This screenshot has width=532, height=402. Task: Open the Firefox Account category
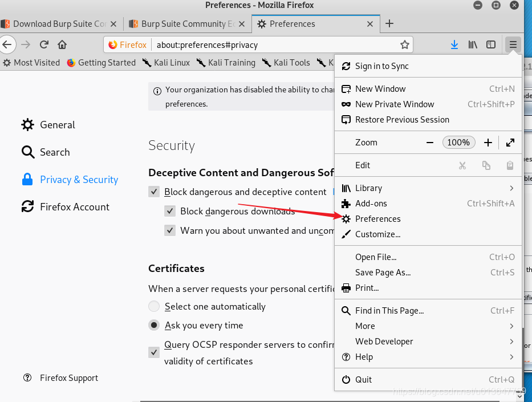click(65, 207)
